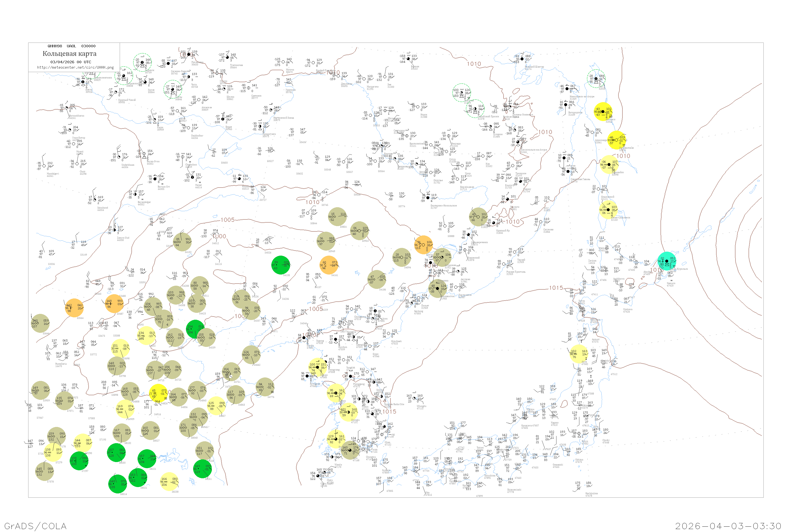
Task: Click the 1005 isobar label over northern China
Action: (x=227, y=220)
